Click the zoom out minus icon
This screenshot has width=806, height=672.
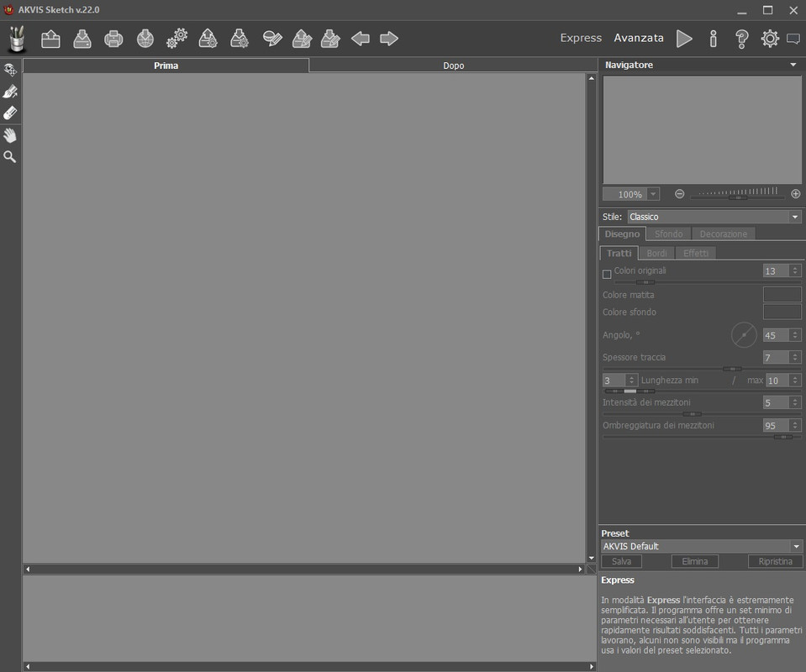point(680,194)
